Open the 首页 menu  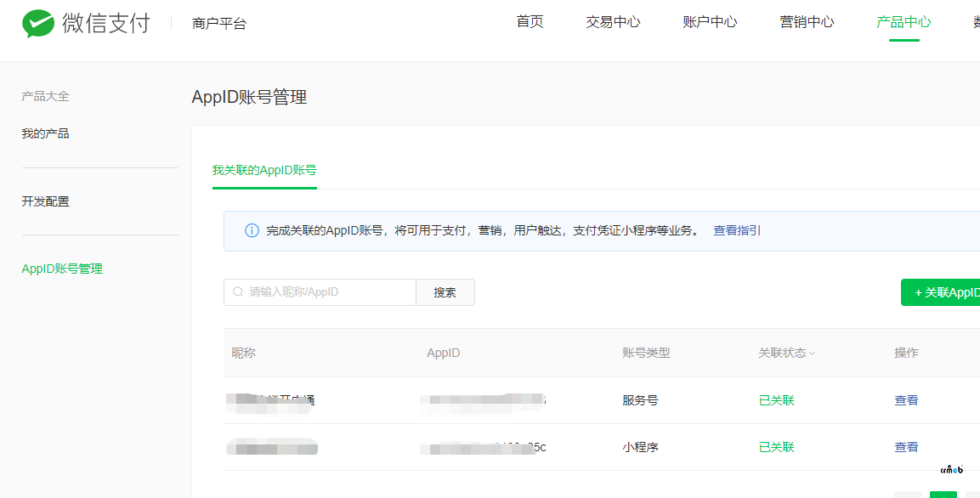coord(530,22)
